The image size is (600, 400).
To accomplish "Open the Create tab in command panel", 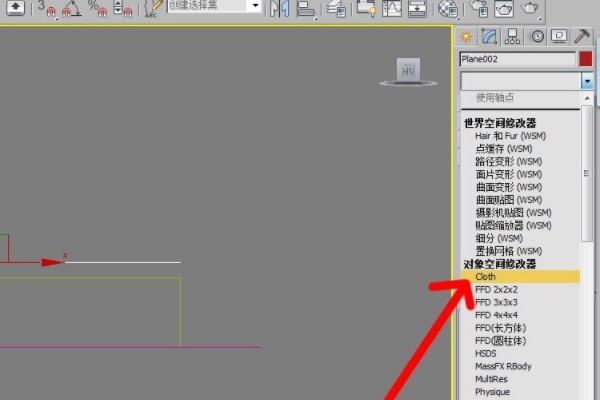I will click(x=465, y=37).
